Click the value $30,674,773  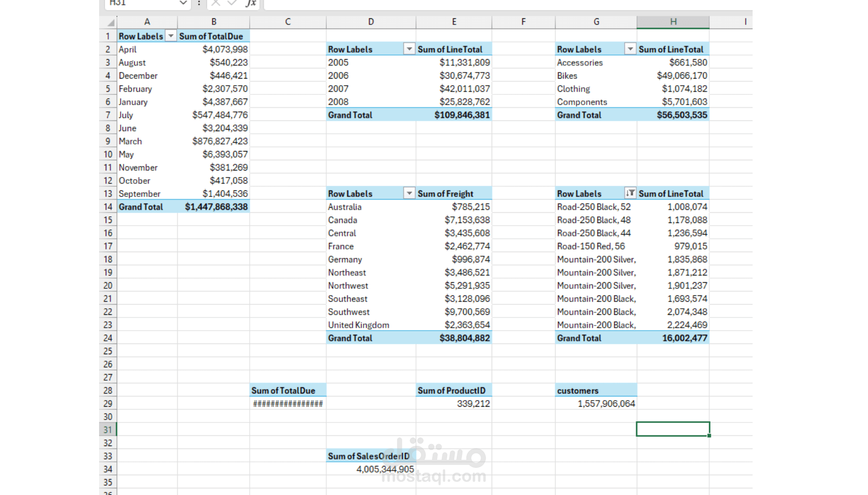pos(454,76)
